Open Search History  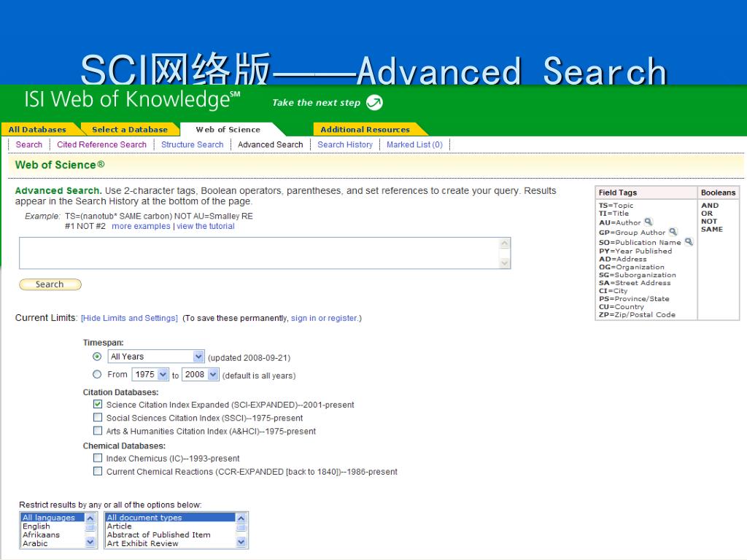345,144
